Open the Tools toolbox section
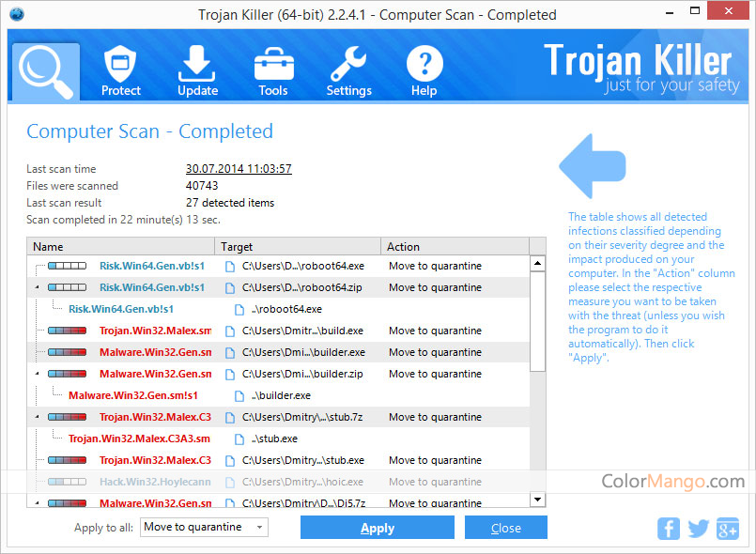The image size is (756, 554). click(273, 70)
